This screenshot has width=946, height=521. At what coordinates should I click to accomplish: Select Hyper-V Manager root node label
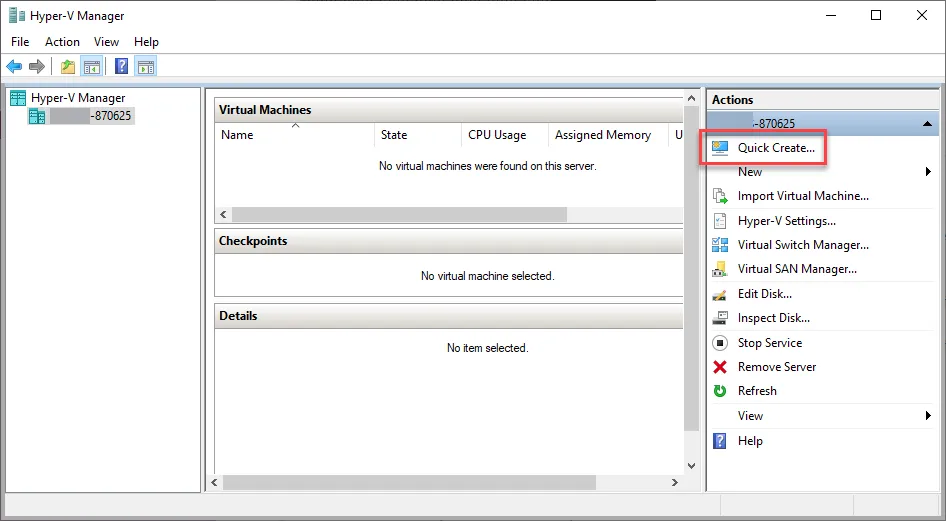(78, 98)
